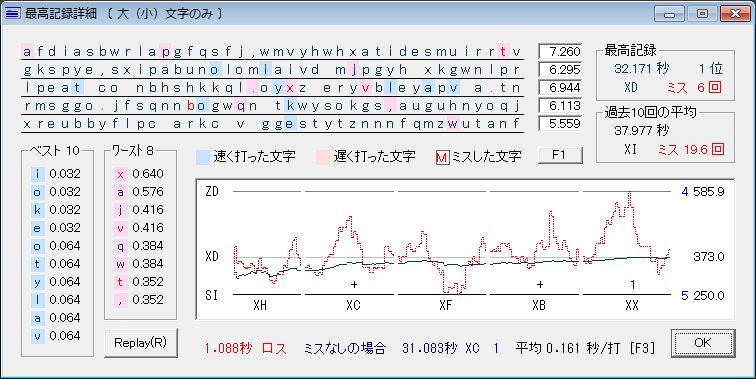
Task: Close the 最高記録詳細 window
Action: coord(735,14)
